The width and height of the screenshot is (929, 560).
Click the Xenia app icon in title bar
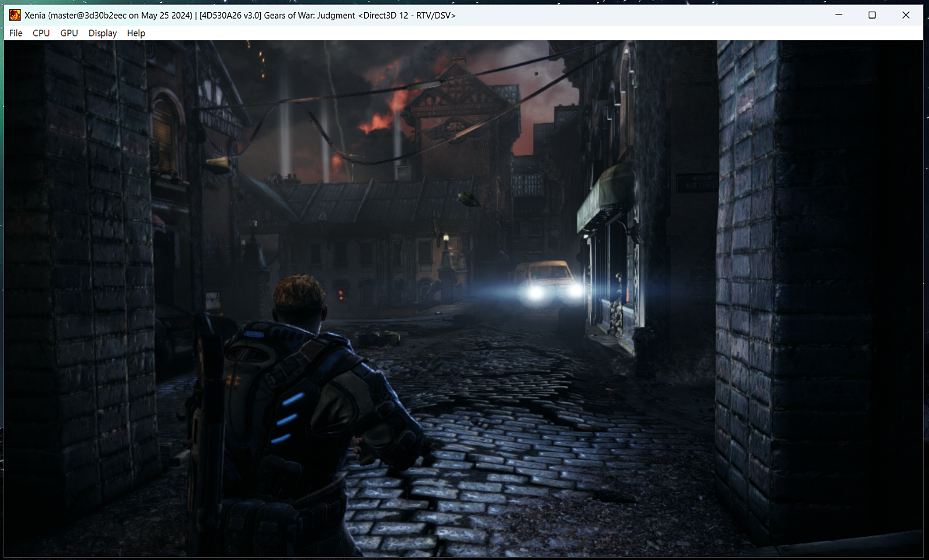[15, 15]
